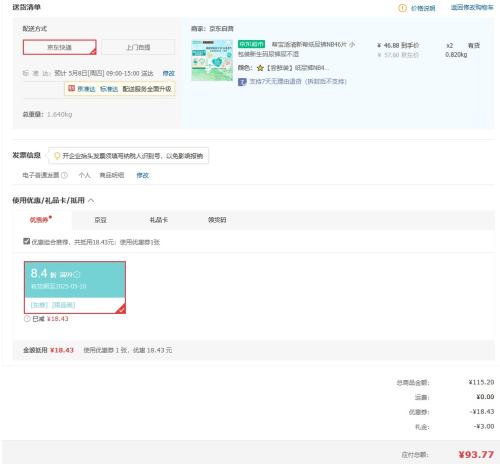
Task: Open the 价格说明 link
Action: (x=423, y=8)
